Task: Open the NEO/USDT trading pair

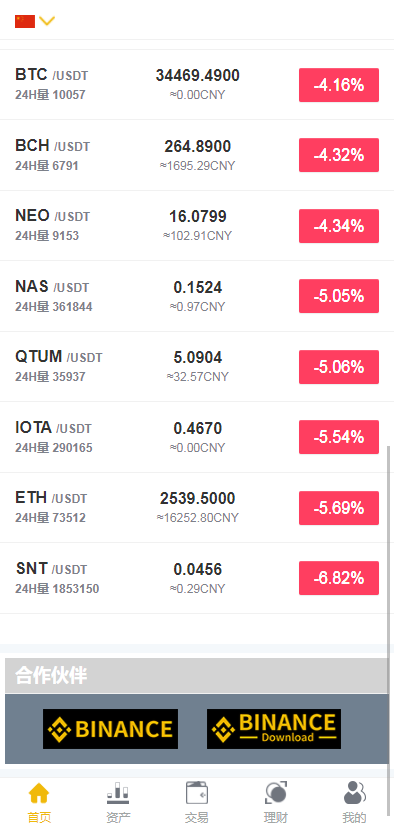Action: pyautogui.click(x=197, y=225)
